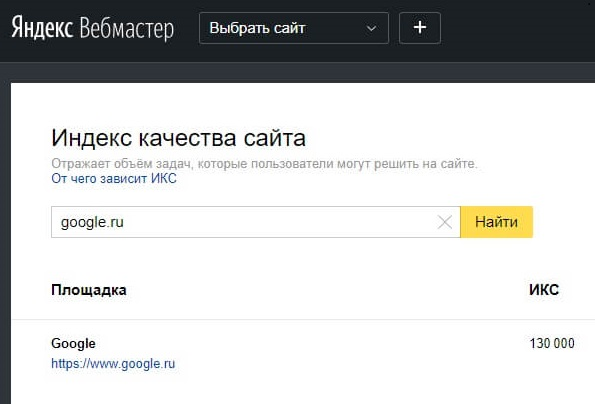Image resolution: width=595 pixels, height=404 pixels.
Task: Open the Вебмастер home link
Action: click(127, 28)
